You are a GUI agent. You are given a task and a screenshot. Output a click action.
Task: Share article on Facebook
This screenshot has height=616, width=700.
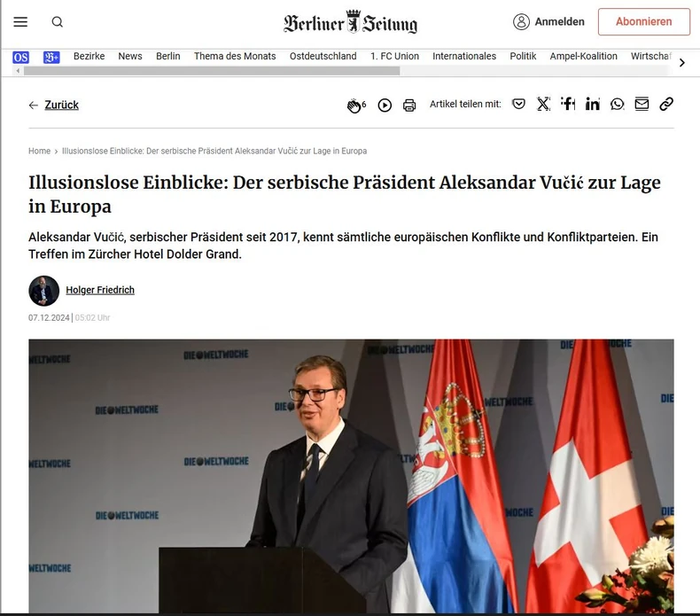[x=568, y=104]
